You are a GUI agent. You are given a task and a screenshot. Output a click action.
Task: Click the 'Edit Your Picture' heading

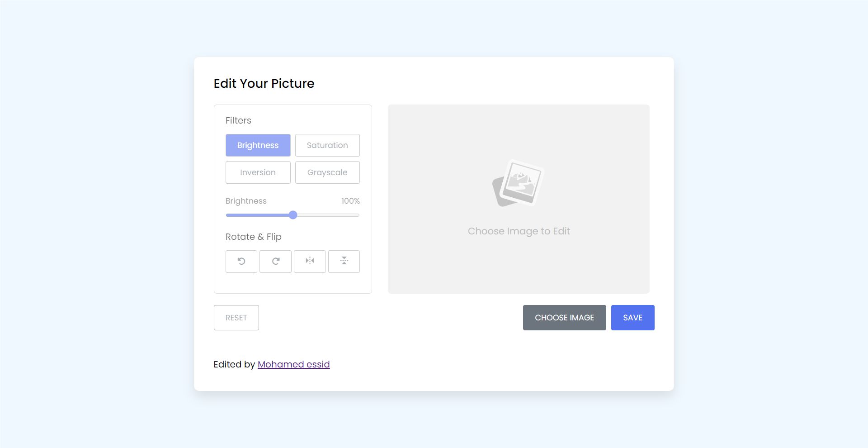pyautogui.click(x=264, y=84)
